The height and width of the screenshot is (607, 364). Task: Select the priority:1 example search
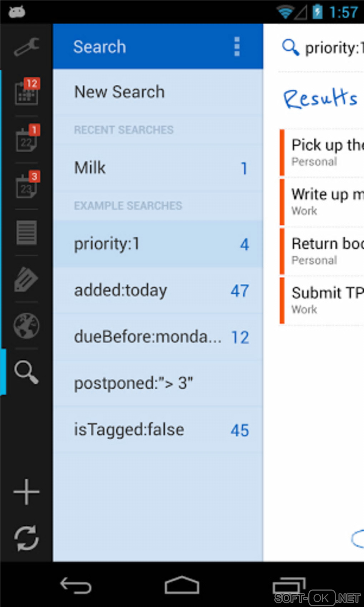pos(158,244)
